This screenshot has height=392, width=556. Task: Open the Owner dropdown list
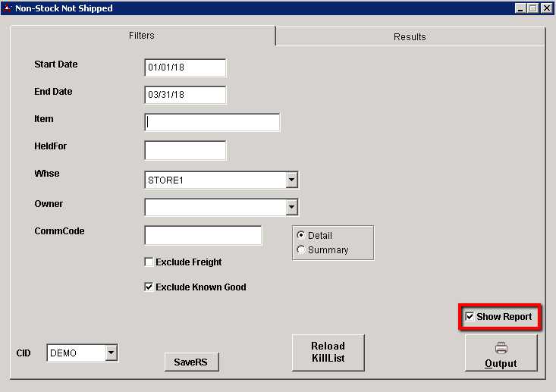click(291, 207)
